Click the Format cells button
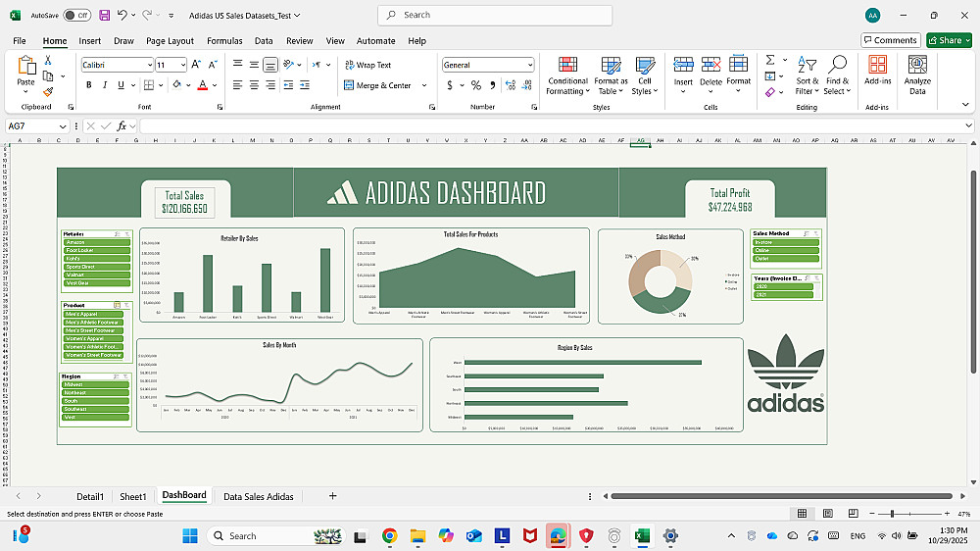The image size is (980, 551). (x=738, y=75)
